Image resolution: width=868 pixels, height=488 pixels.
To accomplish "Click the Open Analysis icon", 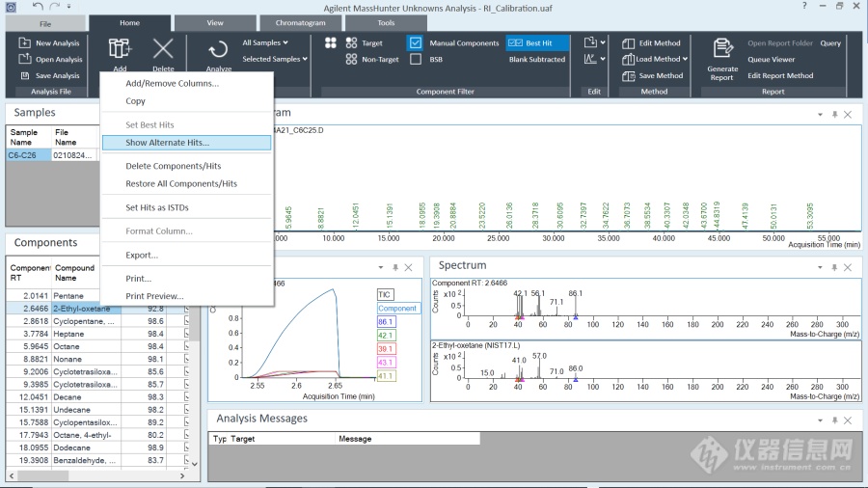I will coord(24,59).
